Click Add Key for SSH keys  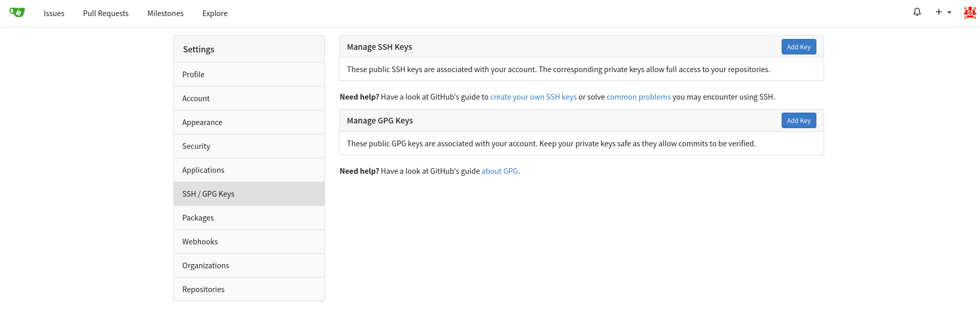[x=798, y=47]
